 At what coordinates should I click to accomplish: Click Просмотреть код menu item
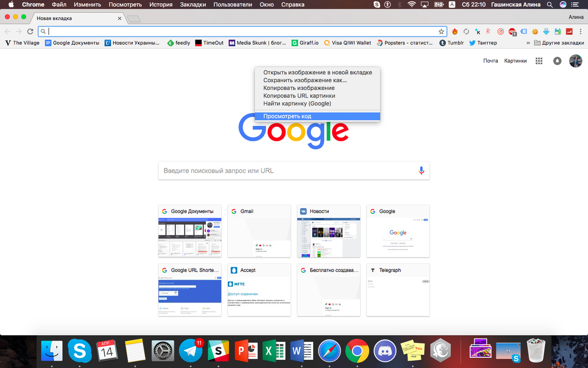pyautogui.click(x=318, y=116)
